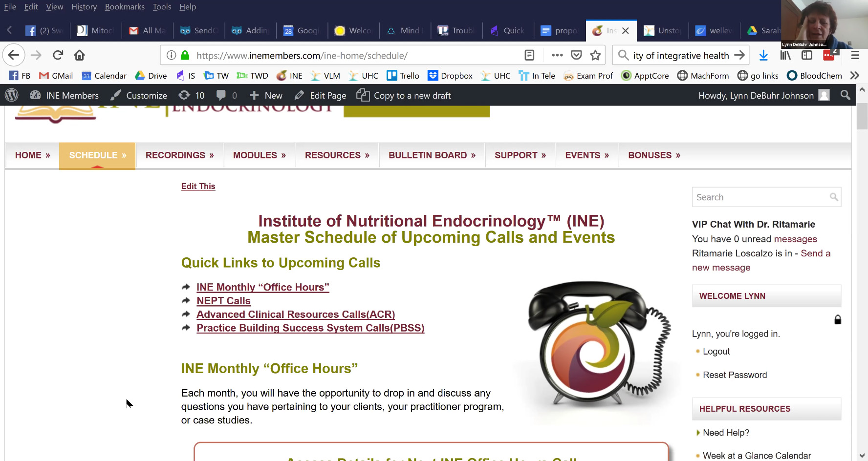This screenshot has height=461, width=868.
Task: Open admin bar search magnifier icon
Action: pyautogui.click(x=845, y=95)
